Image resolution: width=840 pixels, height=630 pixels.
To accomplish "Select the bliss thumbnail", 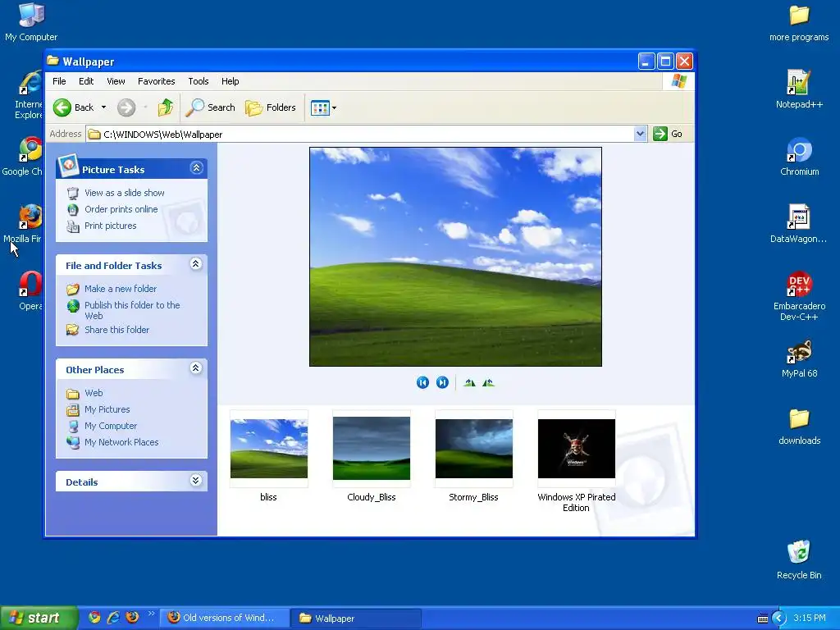I will [x=269, y=449].
